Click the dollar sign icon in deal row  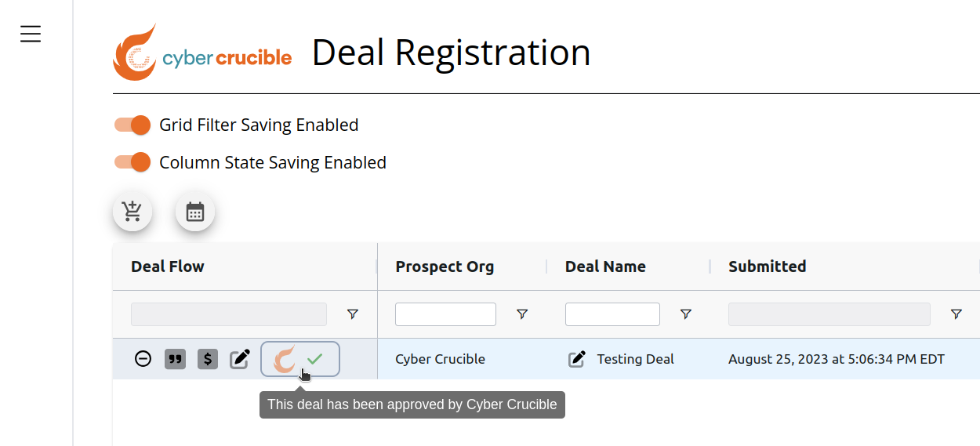coord(208,359)
